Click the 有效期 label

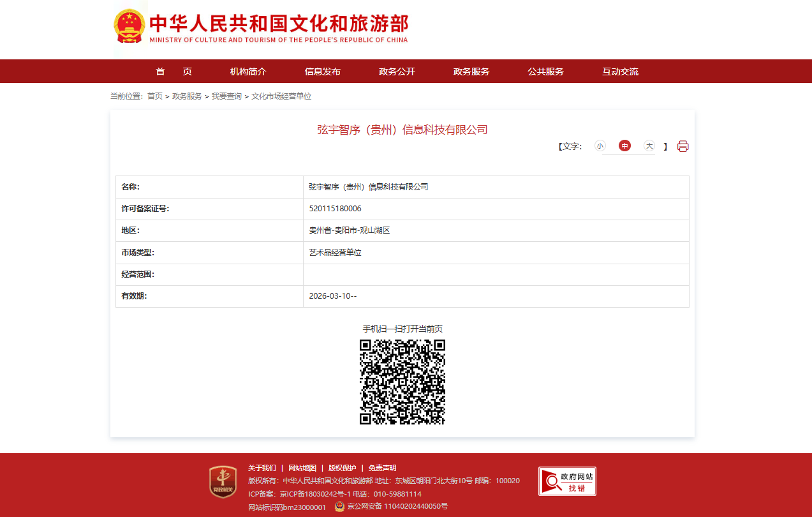(x=134, y=296)
